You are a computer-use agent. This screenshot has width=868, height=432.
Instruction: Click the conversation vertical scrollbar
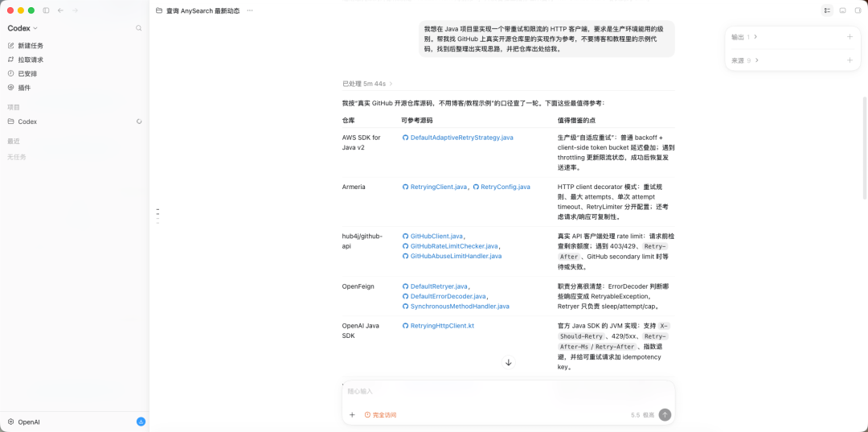(x=865, y=149)
